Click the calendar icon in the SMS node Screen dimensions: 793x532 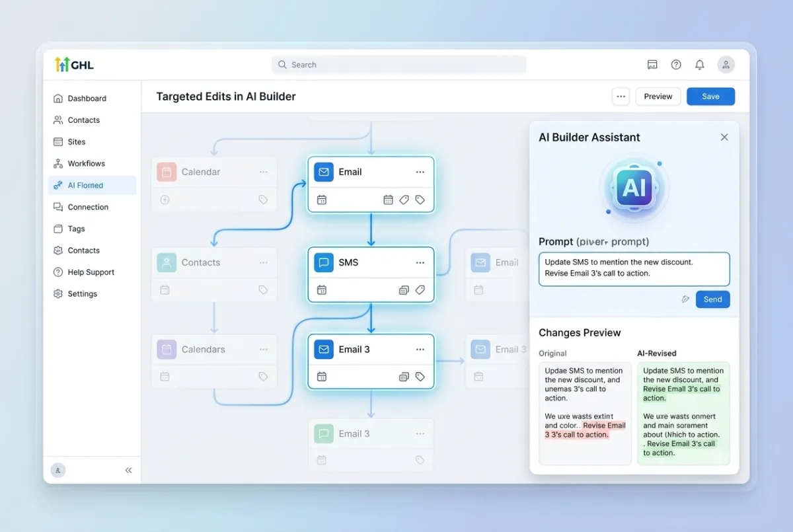pyautogui.click(x=322, y=290)
